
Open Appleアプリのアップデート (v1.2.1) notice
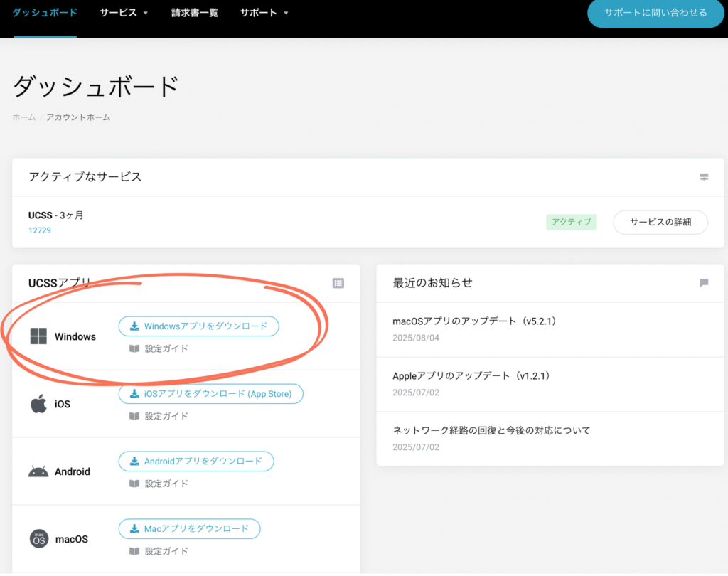(471, 376)
